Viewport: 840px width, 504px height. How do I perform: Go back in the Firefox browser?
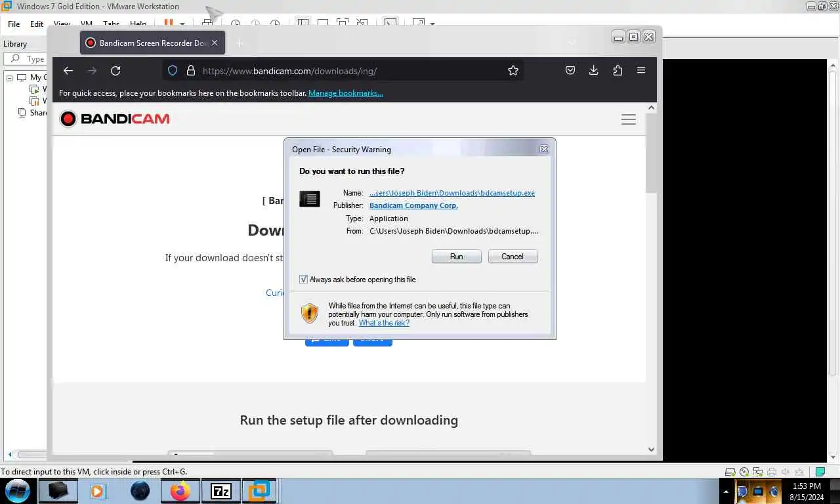pos(68,71)
